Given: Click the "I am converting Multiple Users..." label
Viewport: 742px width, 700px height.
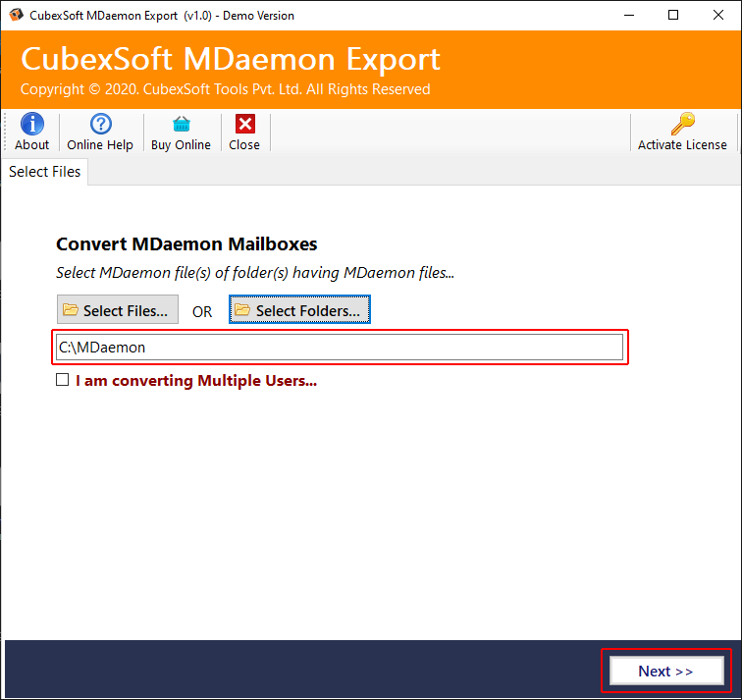Looking at the screenshot, I should [x=196, y=380].
